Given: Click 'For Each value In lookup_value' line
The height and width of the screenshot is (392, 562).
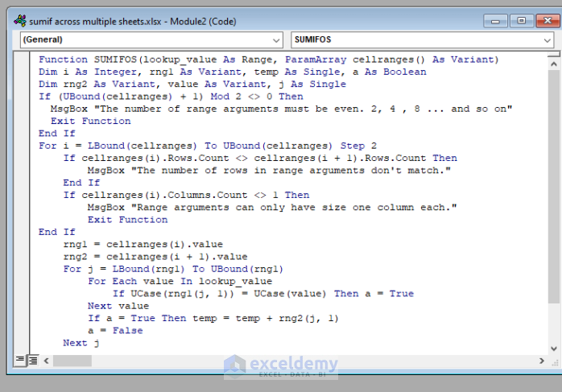Looking at the screenshot, I should click(x=180, y=281).
